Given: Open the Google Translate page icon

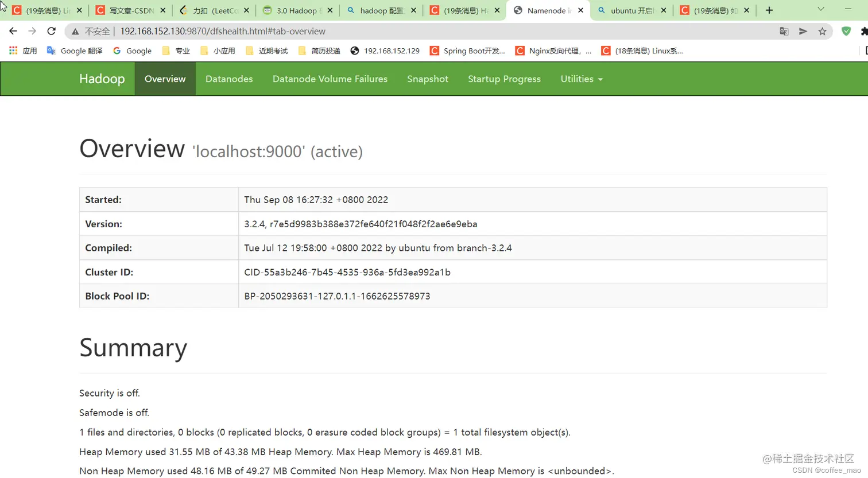Looking at the screenshot, I should [784, 32].
